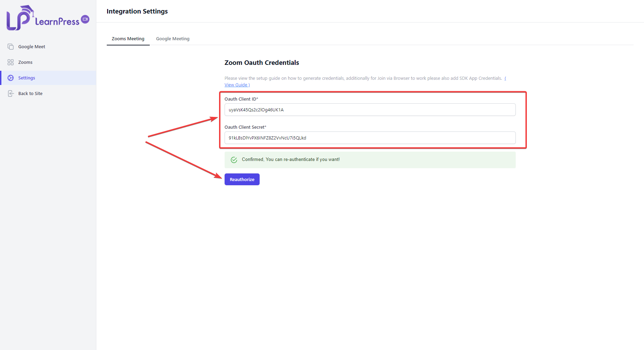644x350 pixels.
Task: Click the re-authenticate confirmation message text
Action: pyautogui.click(x=290, y=160)
